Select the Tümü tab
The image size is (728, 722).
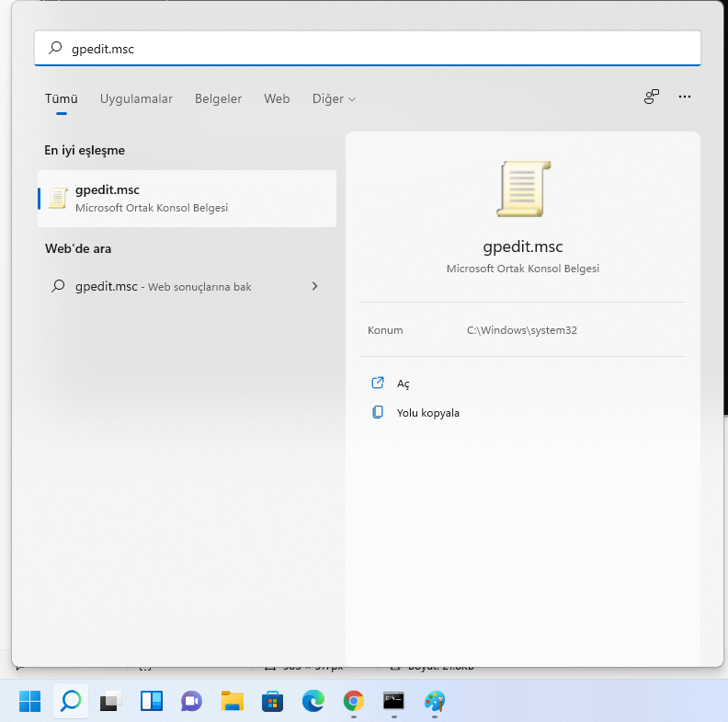coord(62,99)
